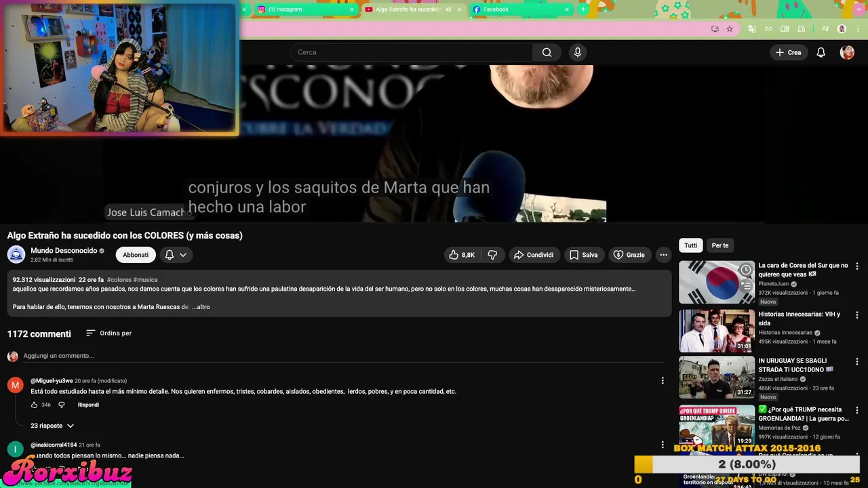Viewport: 868px width, 488px height.
Task: Open the browser three-dot menu
Action: [856, 29]
